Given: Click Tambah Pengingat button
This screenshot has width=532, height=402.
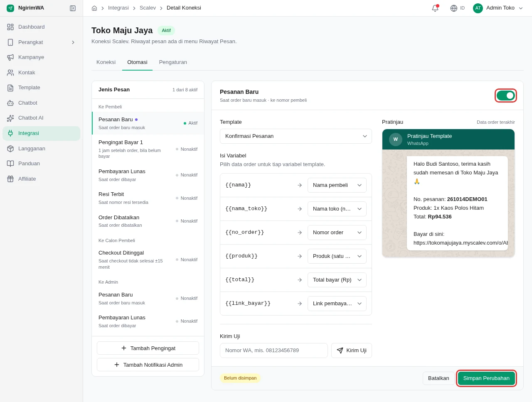Looking at the screenshot, I should tap(148, 348).
